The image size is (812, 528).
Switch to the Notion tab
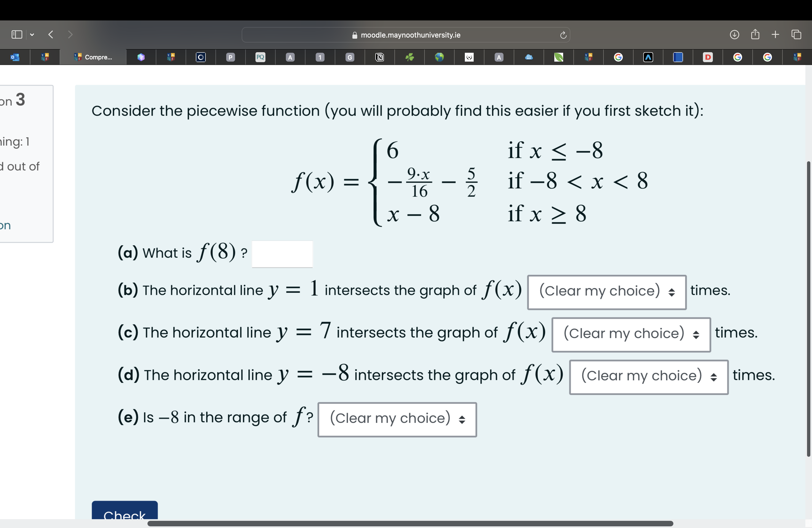(x=379, y=57)
